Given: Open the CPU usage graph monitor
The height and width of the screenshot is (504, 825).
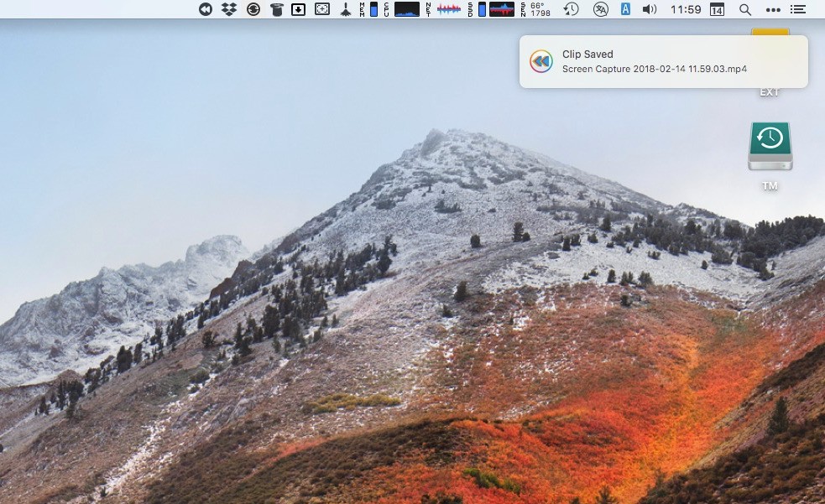Looking at the screenshot, I should [401, 9].
